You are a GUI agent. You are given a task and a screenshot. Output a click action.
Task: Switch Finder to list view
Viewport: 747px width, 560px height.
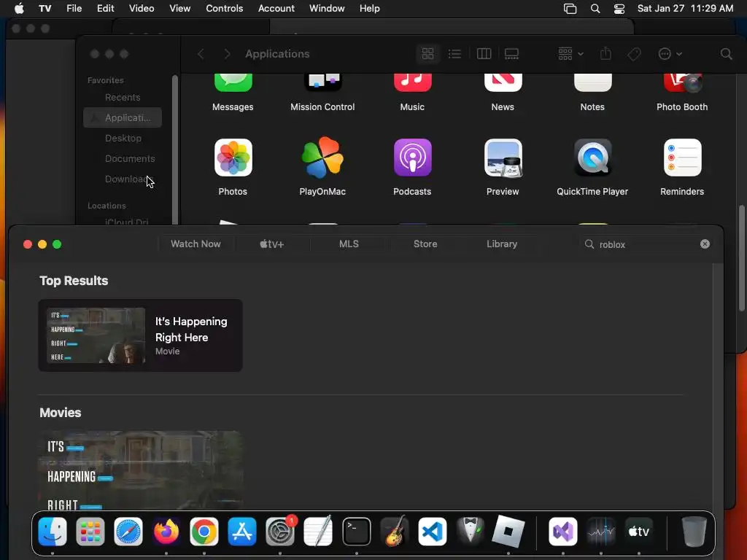point(454,54)
